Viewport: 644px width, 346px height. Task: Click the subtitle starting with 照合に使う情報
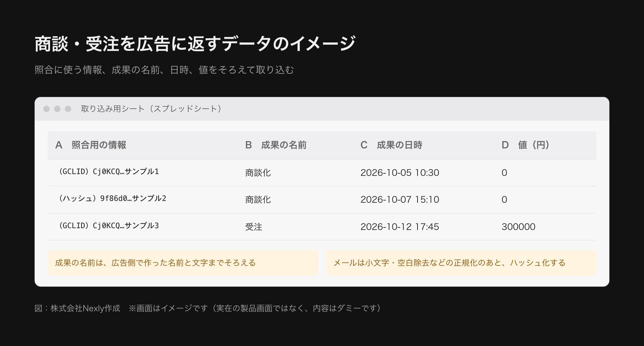pyautogui.click(x=164, y=70)
